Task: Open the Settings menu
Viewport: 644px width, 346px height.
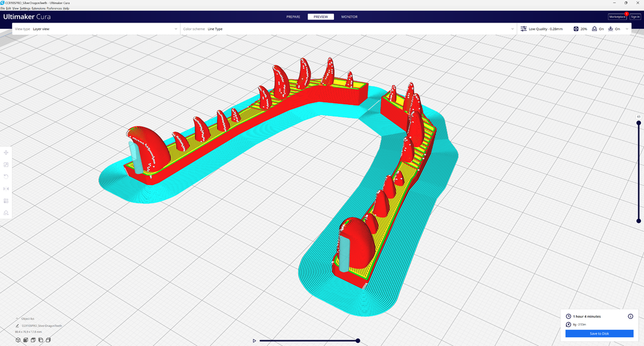Action: [25, 8]
